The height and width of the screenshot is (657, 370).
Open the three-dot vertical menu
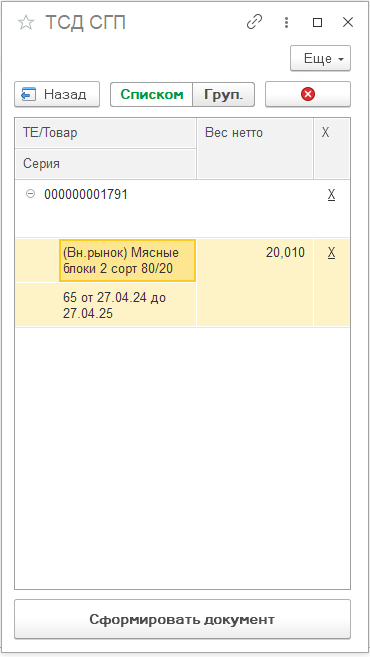286,22
